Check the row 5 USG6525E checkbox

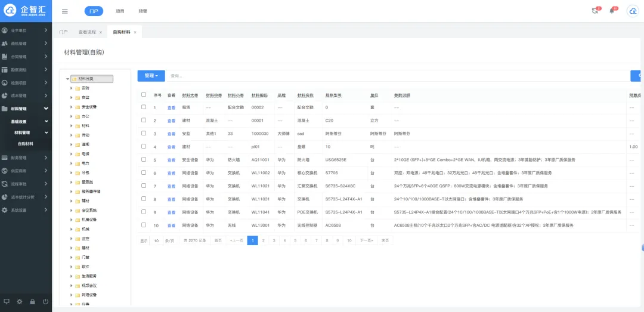[144, 159]
